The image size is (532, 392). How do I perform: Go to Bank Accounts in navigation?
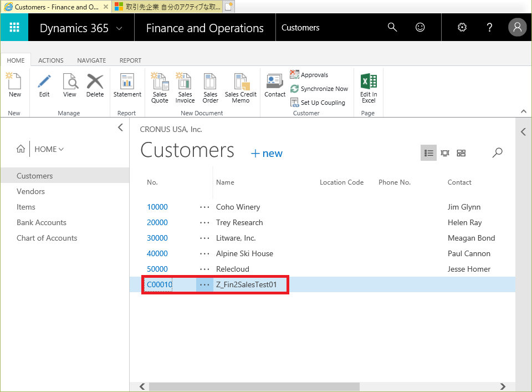pyautogui.click(x=42, y=223)
